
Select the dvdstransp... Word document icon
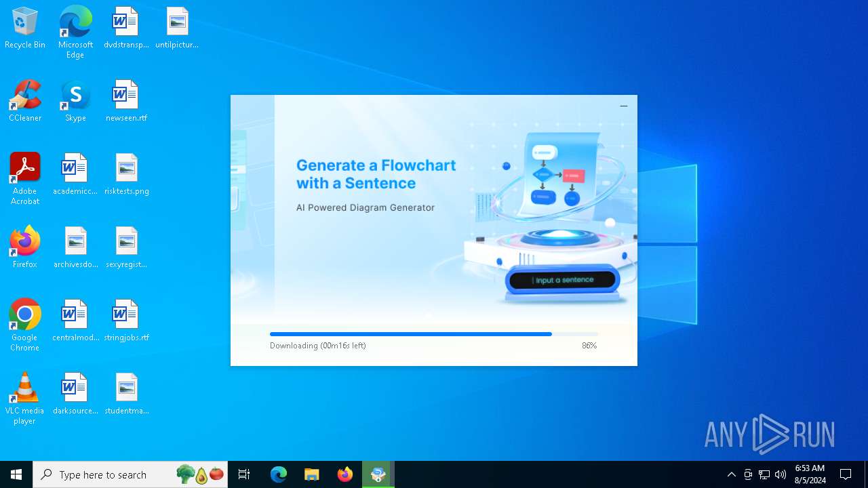point(126,28)
